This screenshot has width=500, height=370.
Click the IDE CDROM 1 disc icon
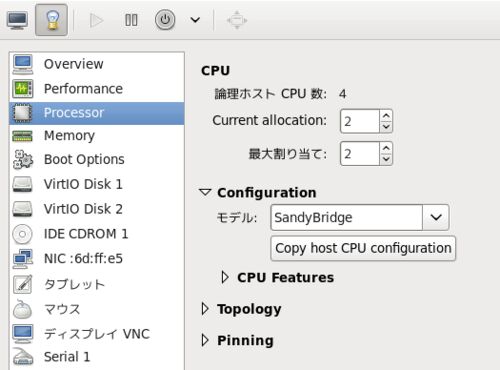click(23, 234)
